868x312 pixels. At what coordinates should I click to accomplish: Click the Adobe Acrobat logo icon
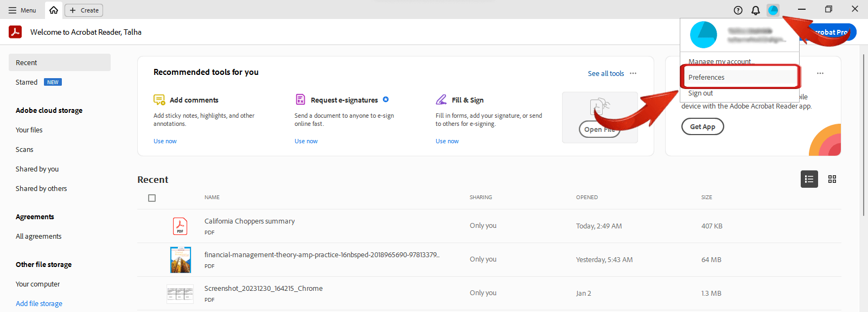point(15,32)
